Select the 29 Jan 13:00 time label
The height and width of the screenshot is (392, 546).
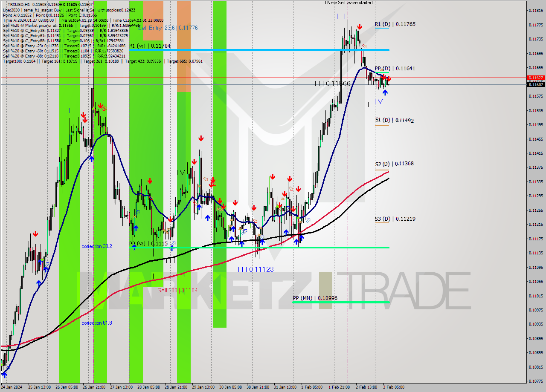(x=203, y=387)
